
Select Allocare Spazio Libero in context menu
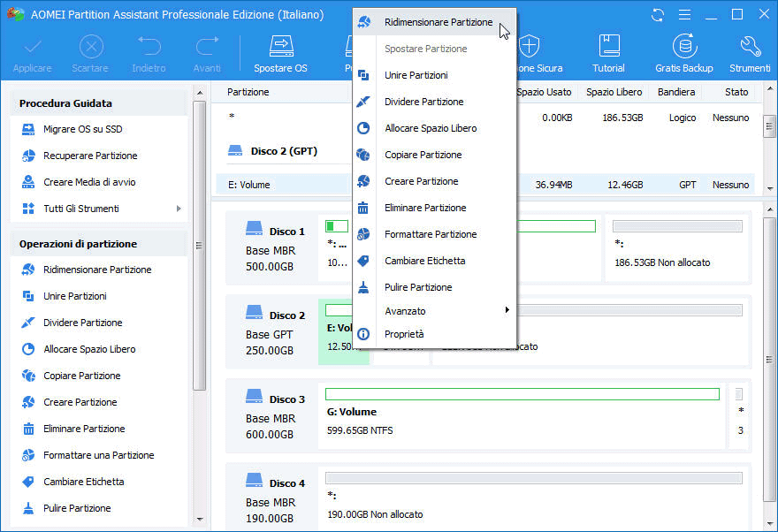click(x=434, y=128)
